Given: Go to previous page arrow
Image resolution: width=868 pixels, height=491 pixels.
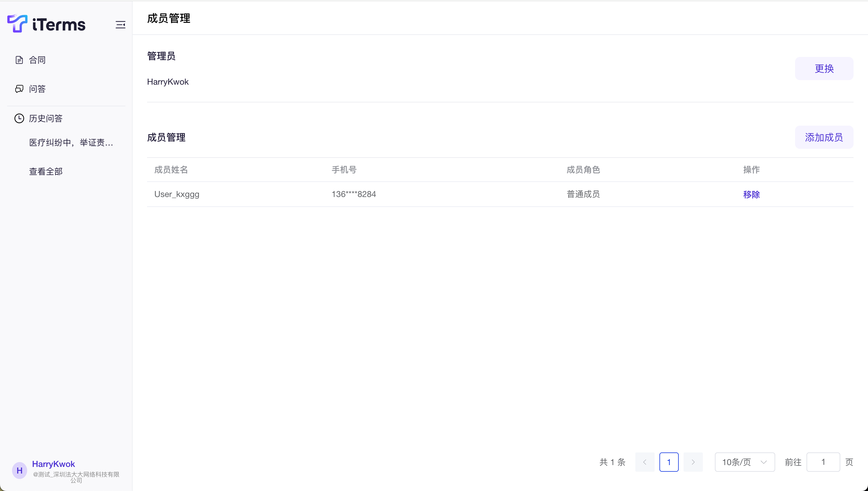Looking at the screenshot, I should click(645, 462).
